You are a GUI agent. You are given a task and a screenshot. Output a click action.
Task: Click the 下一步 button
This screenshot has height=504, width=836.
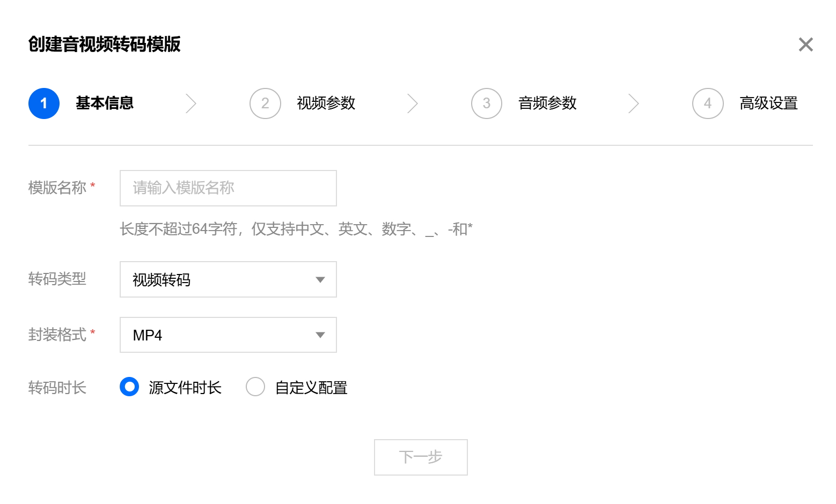click(x=421, y=457)
